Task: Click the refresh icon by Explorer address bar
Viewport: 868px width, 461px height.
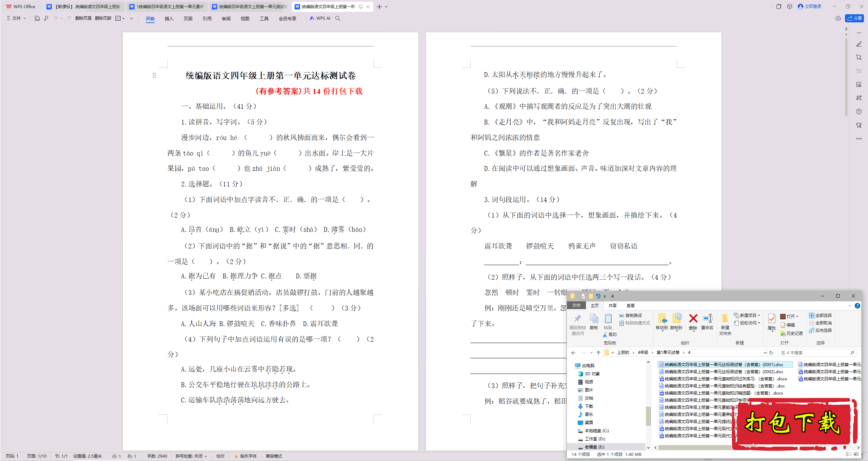Action: pyautogui.click(x=771, y=353)
